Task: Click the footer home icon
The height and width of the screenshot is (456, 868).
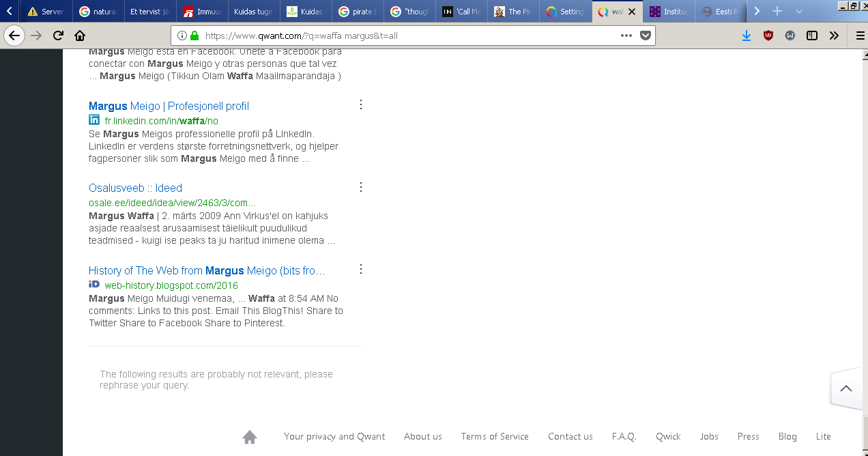Action: [249, 437]
